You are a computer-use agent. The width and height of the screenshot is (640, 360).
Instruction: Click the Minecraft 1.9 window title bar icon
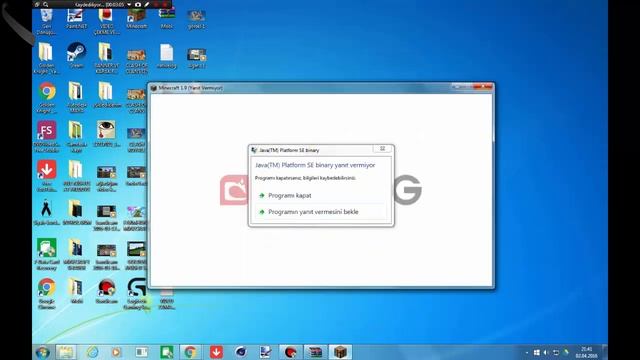(x=153, y=88)
